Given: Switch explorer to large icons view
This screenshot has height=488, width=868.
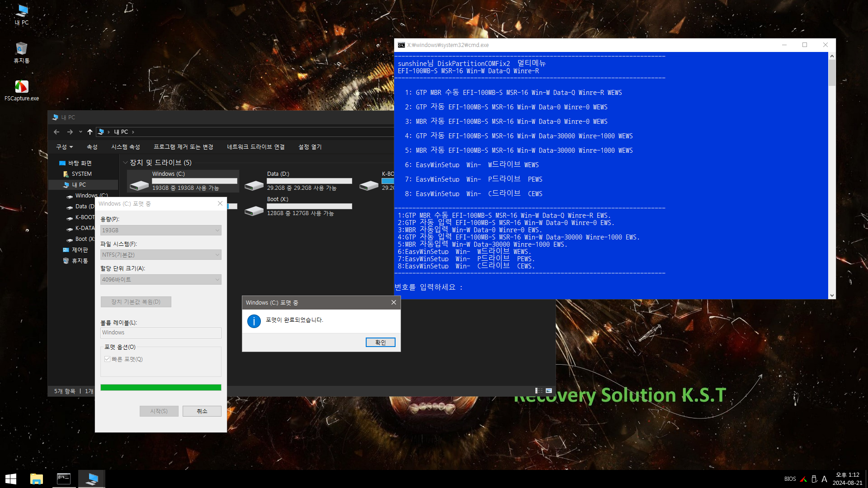Looking at the screenshot, I should tap(549, 391).
